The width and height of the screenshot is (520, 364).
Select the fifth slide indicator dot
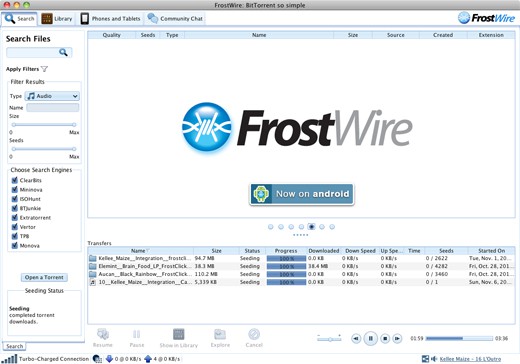coord(311,227)
